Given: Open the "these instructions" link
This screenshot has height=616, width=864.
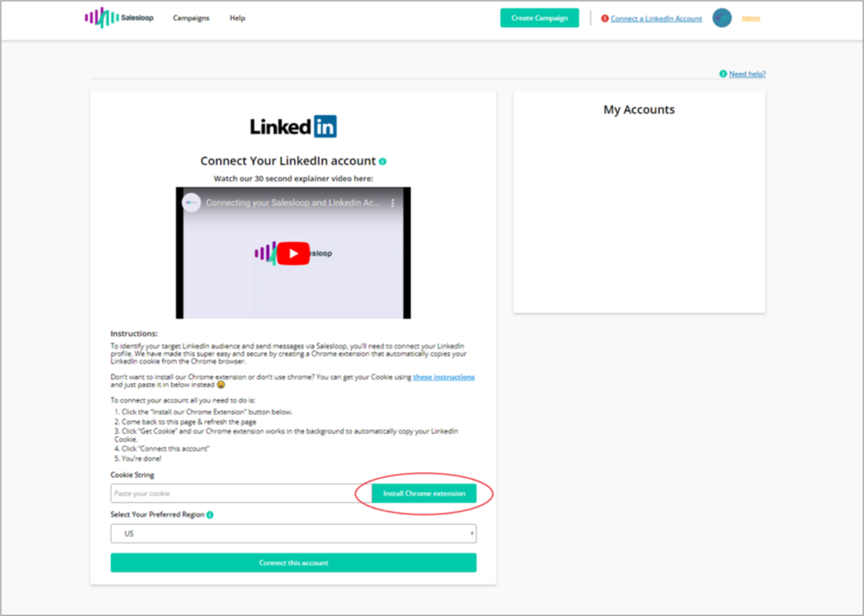Looking at the screenshot, I should 444,377.
